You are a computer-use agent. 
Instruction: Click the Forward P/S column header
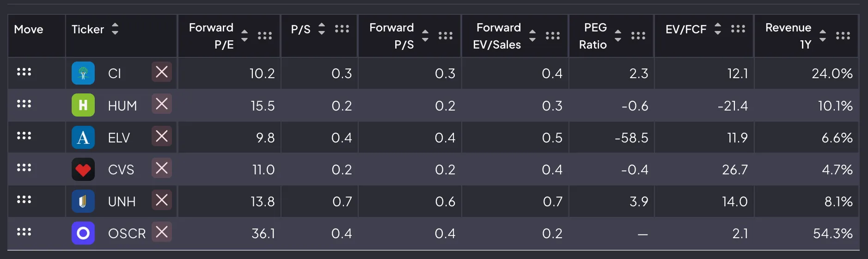click(x=391, y=36)
